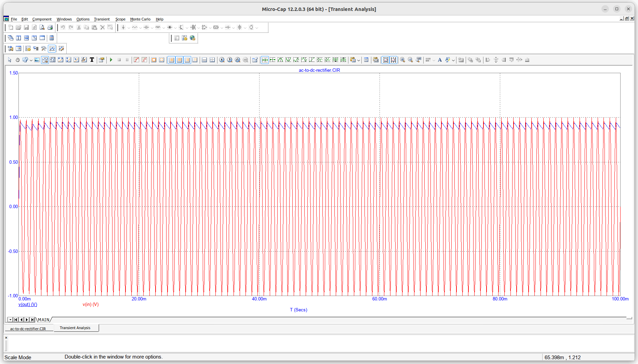Toggle the first cursor mode button
Viewport: 638px width, 364px height.
point(265,60)
